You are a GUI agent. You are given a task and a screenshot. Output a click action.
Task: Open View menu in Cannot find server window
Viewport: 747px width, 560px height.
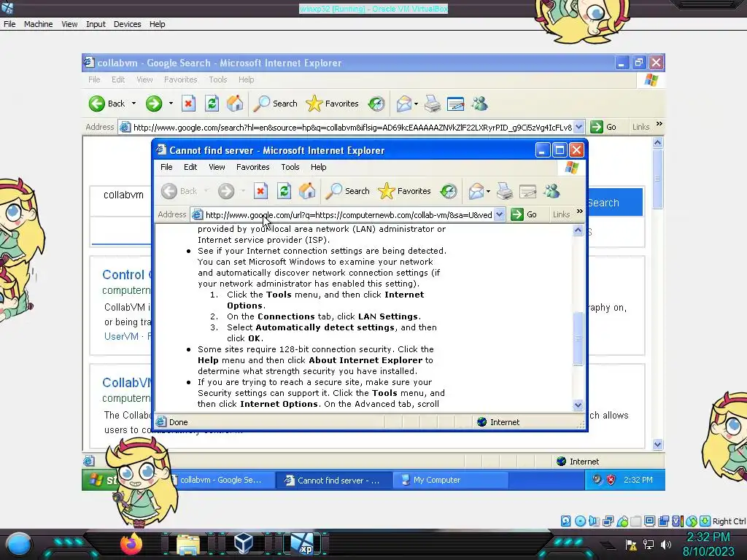point(217,167)
